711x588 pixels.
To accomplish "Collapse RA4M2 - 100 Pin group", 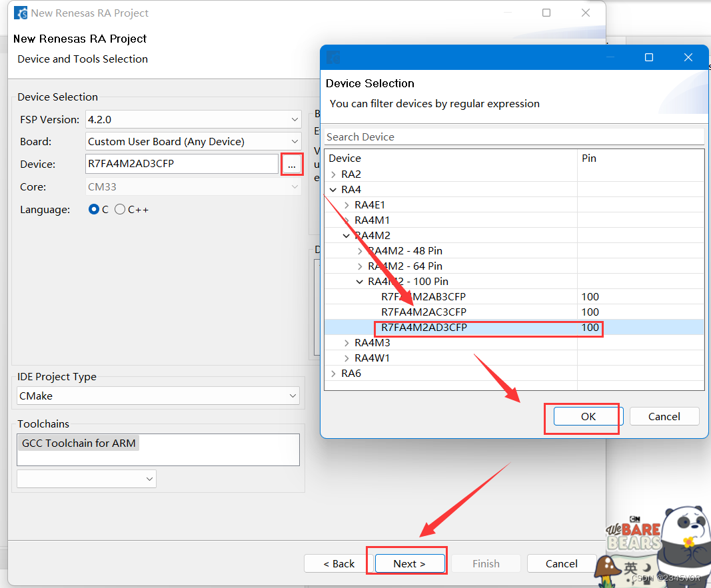I will [x=360, y=282].
